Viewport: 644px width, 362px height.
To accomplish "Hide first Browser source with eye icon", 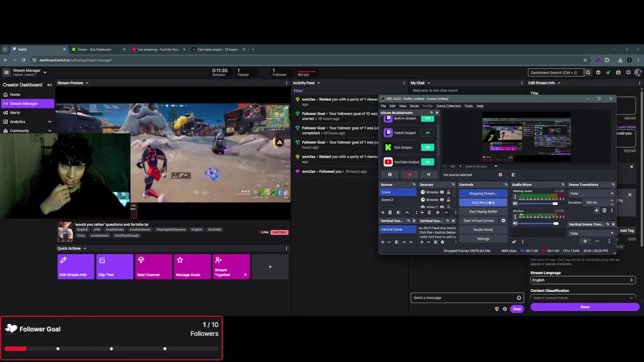I will point(442,192).
